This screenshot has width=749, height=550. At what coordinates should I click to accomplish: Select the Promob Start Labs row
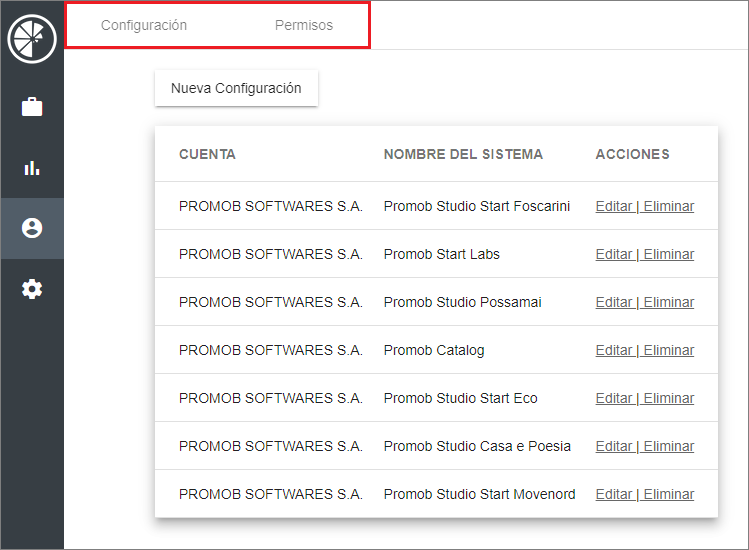pos(441,255)
